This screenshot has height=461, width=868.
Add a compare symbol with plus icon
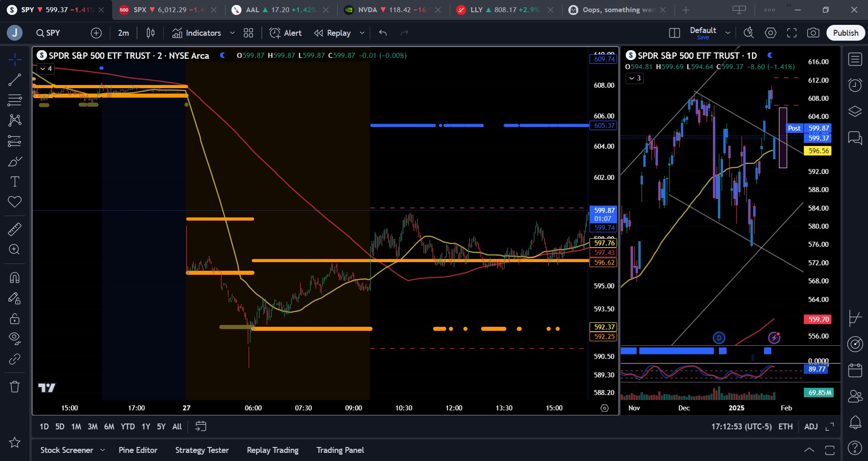[x=96, y=33]
